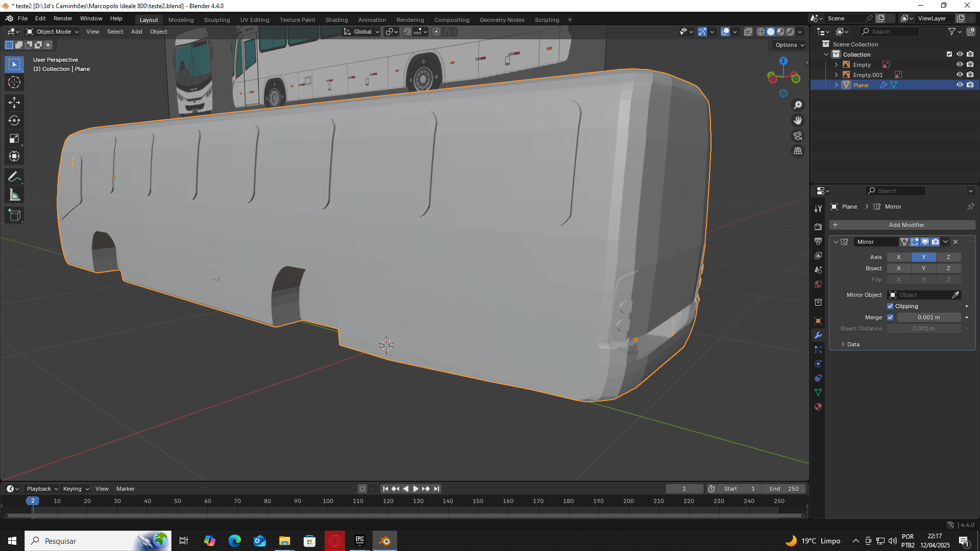Open the Material properties tab icon
980x551 pixels.
pos(818,407)
